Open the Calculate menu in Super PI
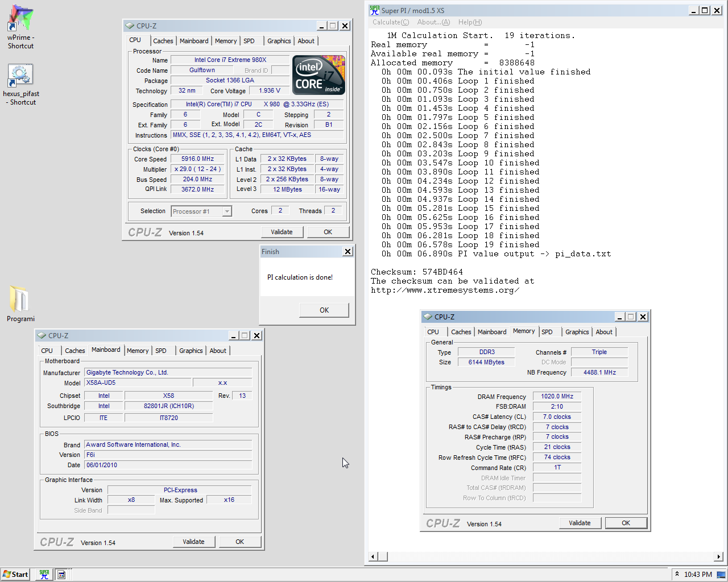 click(x=391, y=22)
